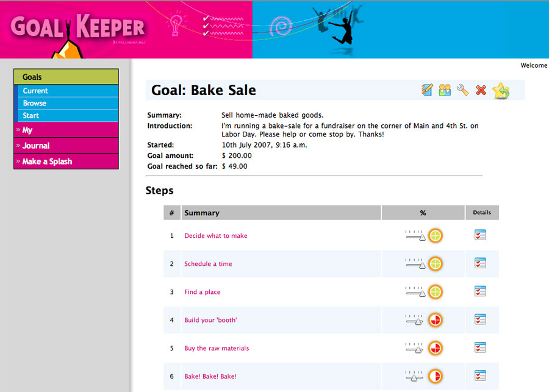This screenshot has height=392, width=549.
Task: Click the edit goal notepad icon
Action: pyautogui.click(x=427, y=90)
